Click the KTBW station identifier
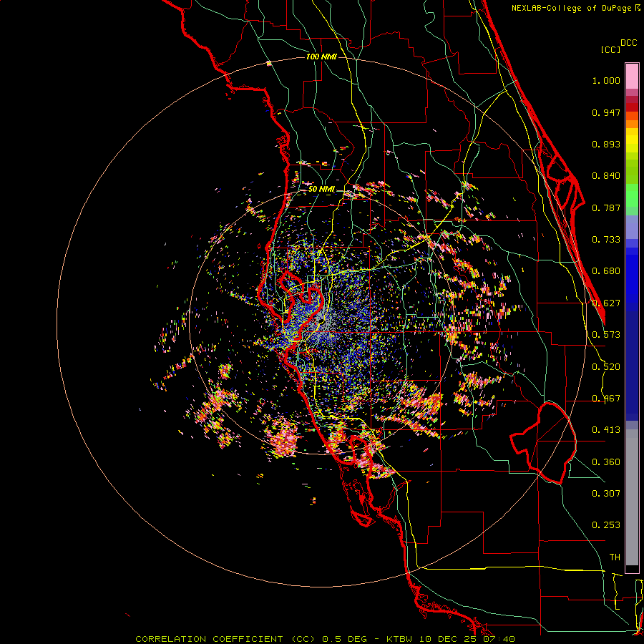The height and width of the screenshot is (644, 644). click(401, 639)
